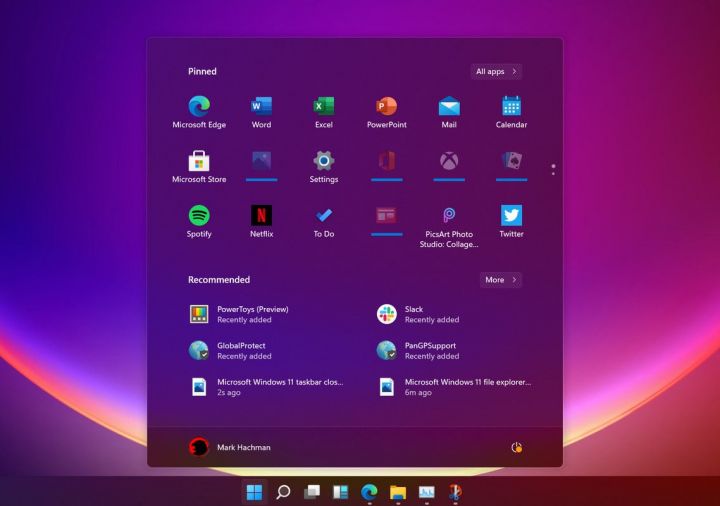Image resolution: width=720 pixels, height=506 pixels.
Task: Expand More recommended items
Action: click(x=501, y=280)
